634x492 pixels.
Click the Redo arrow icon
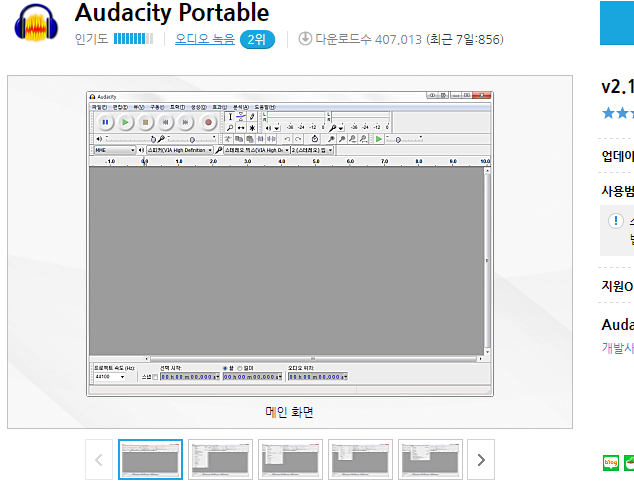coord(298,139)
